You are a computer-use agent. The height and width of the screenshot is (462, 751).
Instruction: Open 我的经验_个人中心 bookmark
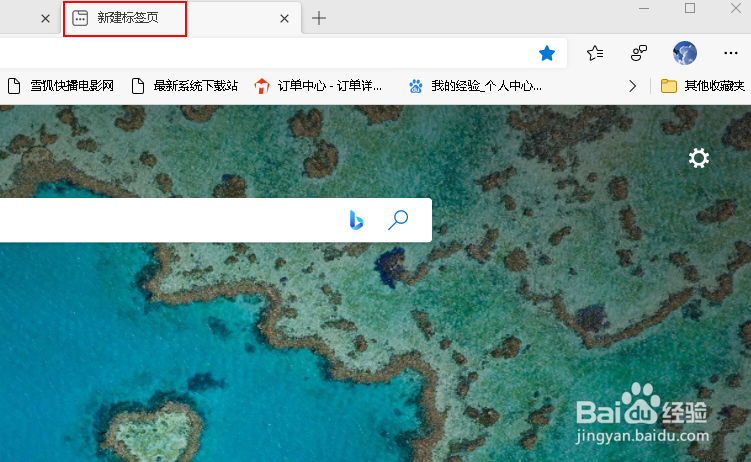point(475,86)
